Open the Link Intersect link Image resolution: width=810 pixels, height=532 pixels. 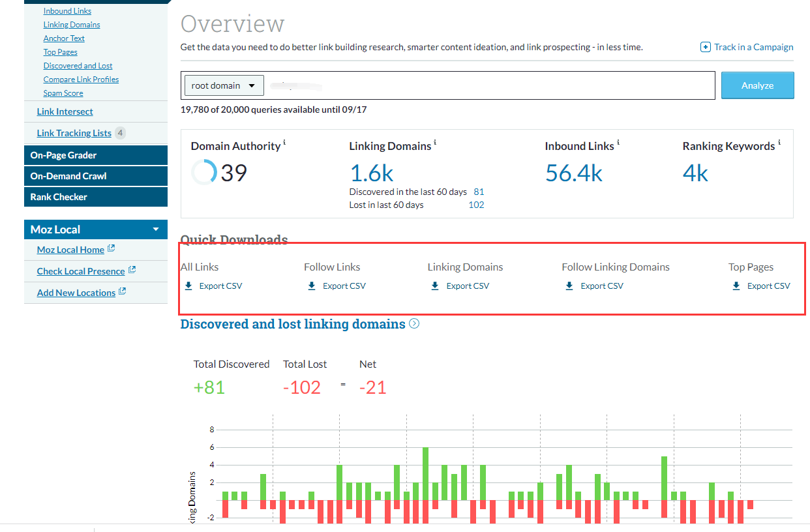[65, 111]
